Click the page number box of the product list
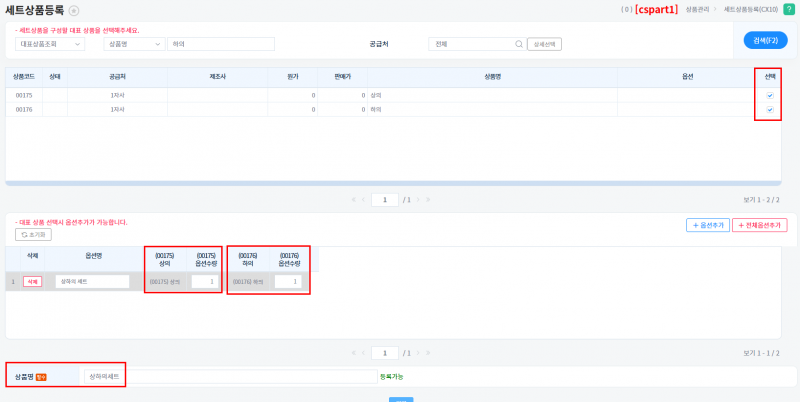The height and width of the screenshot is (402, 800). (x=385, y=200)
